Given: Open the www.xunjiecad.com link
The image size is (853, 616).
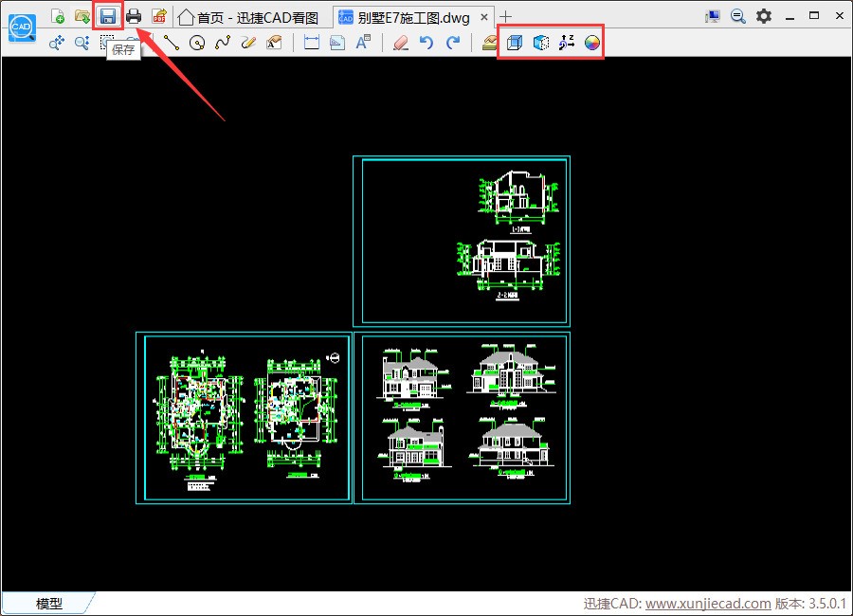Looking at the screenshot, I should 708,604.
